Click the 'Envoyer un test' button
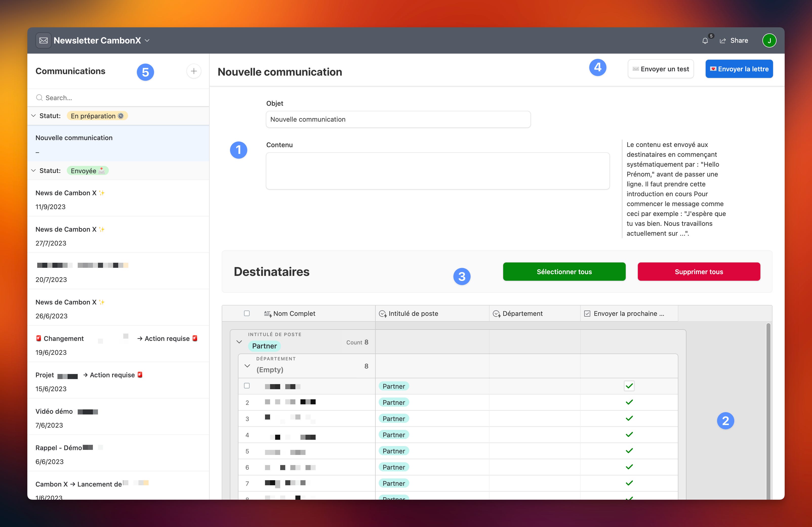Viewport: 812px width, 527px height. click(661, 69)
